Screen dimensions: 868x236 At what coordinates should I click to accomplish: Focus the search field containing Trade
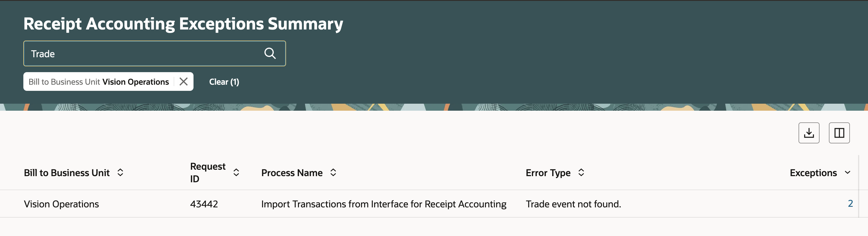coord(154,54)
